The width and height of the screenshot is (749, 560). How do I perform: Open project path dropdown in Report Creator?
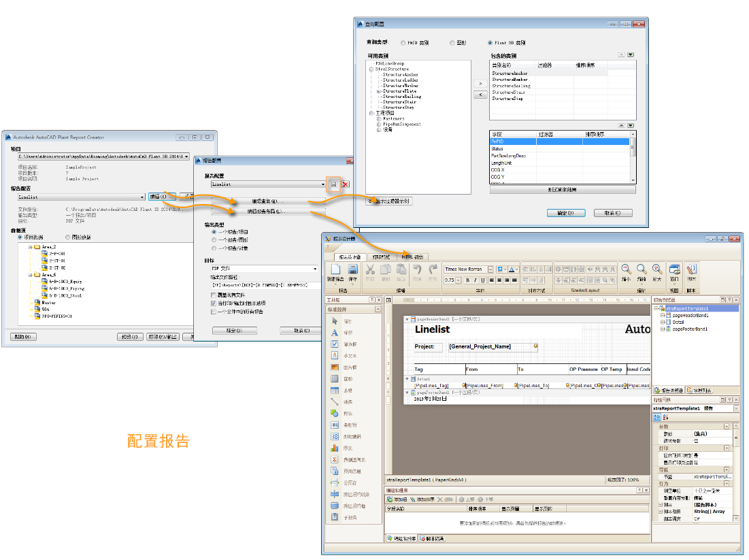click(x=186, y=157)
